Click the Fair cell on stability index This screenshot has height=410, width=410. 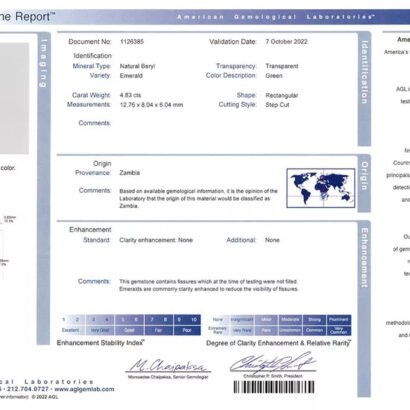[x=159, y=330]
